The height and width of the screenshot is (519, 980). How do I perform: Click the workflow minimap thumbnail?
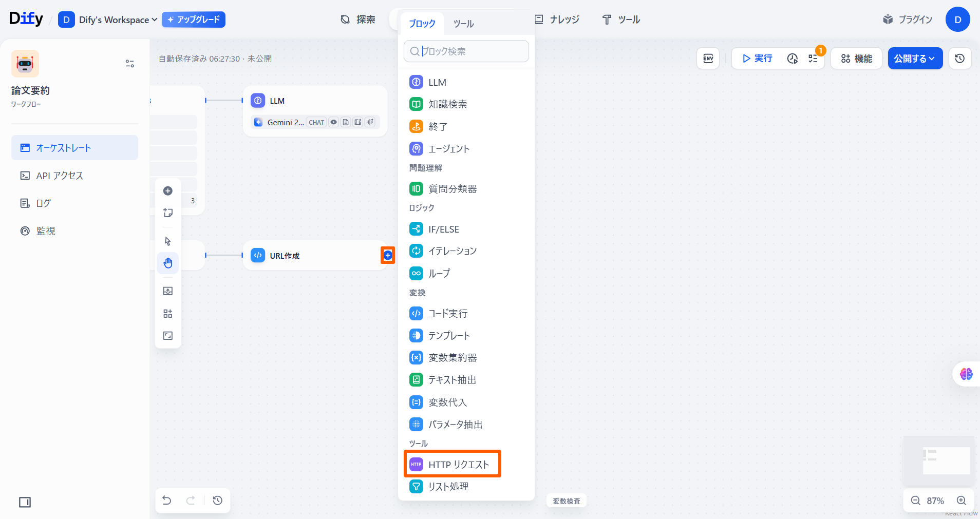(939, 460)
